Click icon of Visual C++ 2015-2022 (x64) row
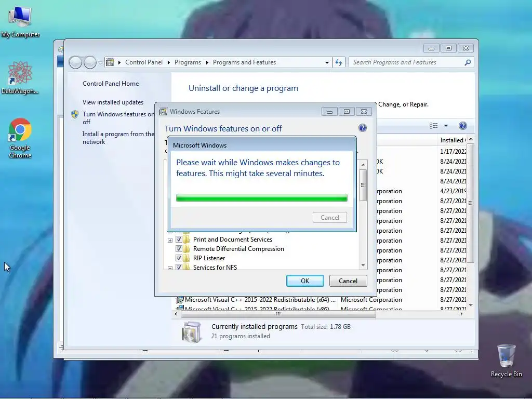 (179, 300)
